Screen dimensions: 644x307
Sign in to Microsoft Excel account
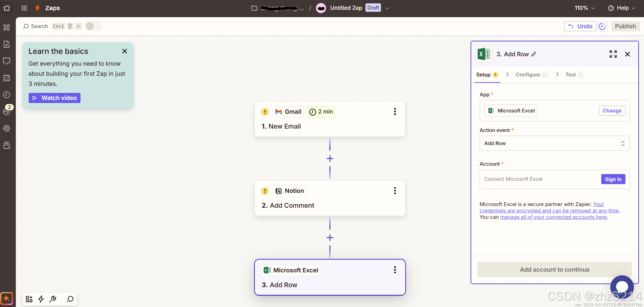point(613,179)
